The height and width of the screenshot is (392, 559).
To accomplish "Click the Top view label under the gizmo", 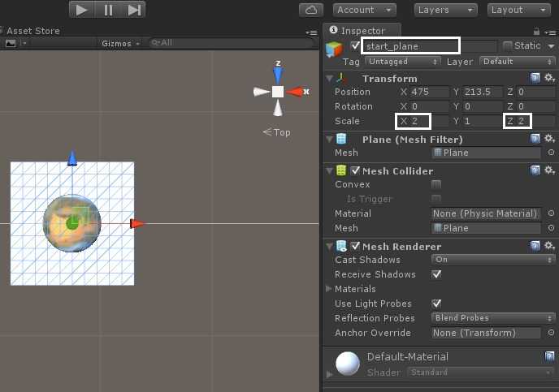I will click(x=276, y=132).
